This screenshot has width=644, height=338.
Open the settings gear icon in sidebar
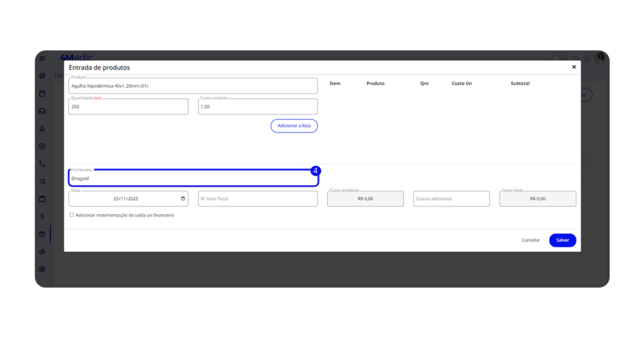[x=42, y=269]
